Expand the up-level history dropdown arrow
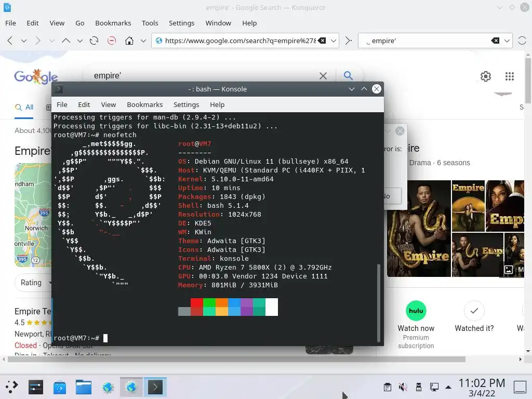The image size is (532, 399). [79, 41]
